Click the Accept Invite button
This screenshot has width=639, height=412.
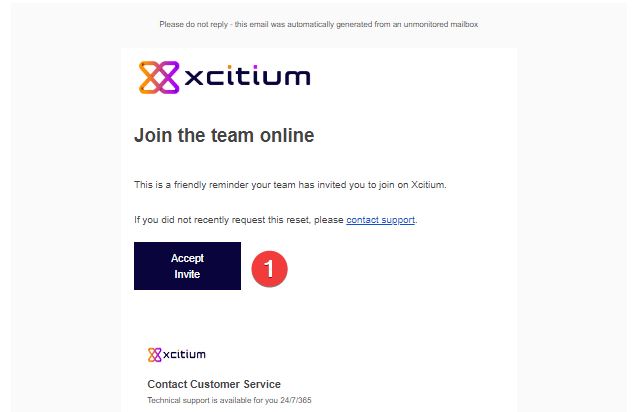coord(187,266)
